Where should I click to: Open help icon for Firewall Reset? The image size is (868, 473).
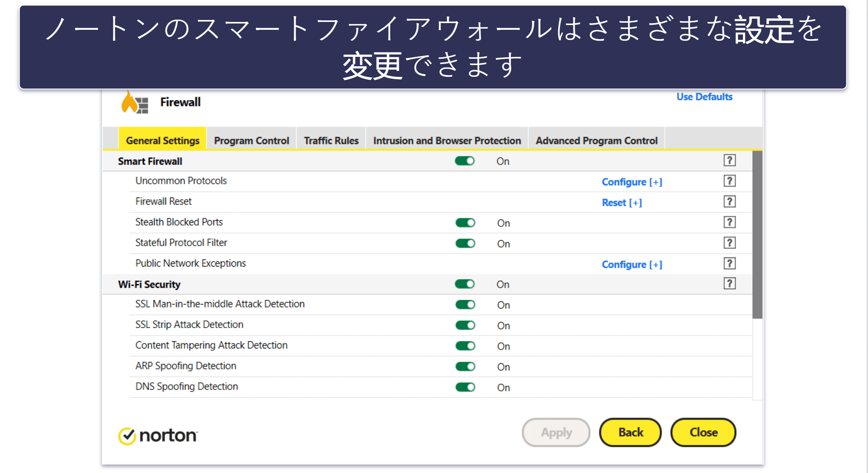click(x=729, y=201)
